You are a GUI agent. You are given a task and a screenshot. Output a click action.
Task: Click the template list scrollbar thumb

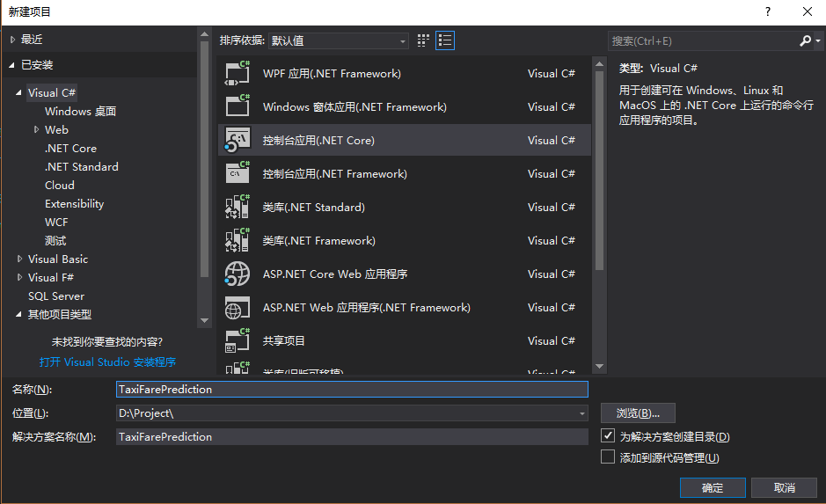pyautogui.click(x=599, y=171)
